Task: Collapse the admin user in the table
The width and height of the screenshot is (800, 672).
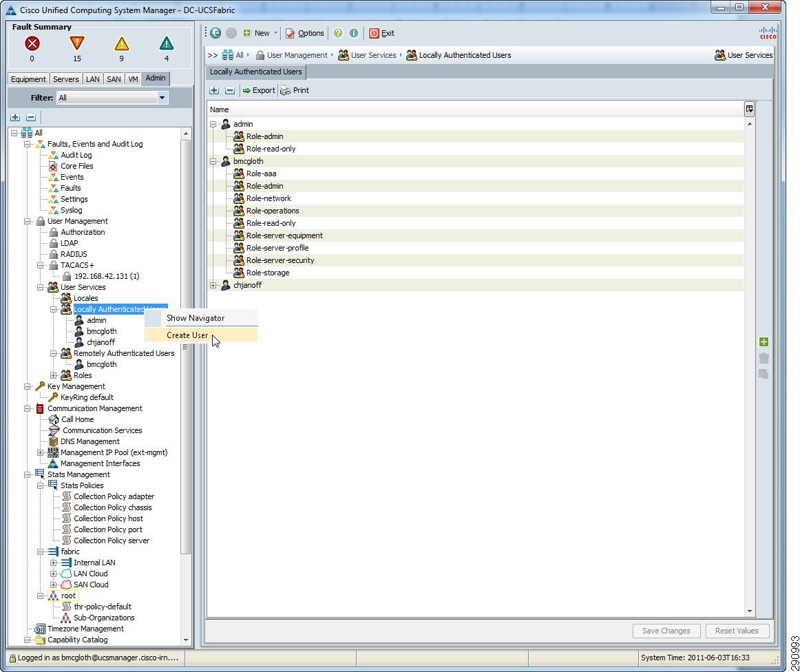Action: [213, 124]
